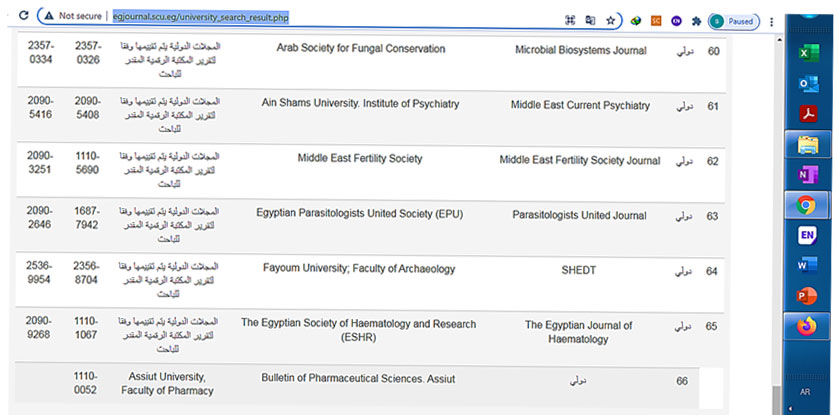The image size is (838, 415).
Task: Select the Middle East Fertility Society publisher cell
Action: [360, 158]
